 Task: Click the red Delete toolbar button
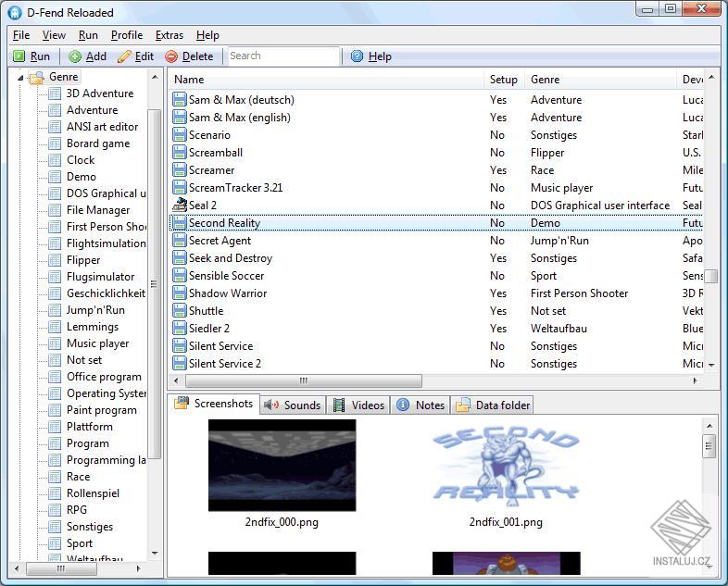(189, 56)
